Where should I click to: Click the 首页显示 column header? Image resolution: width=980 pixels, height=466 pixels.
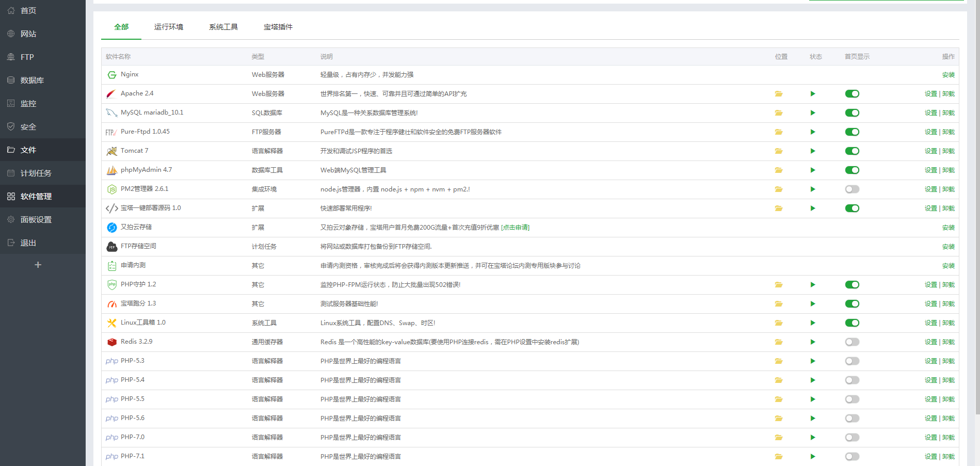857,57
